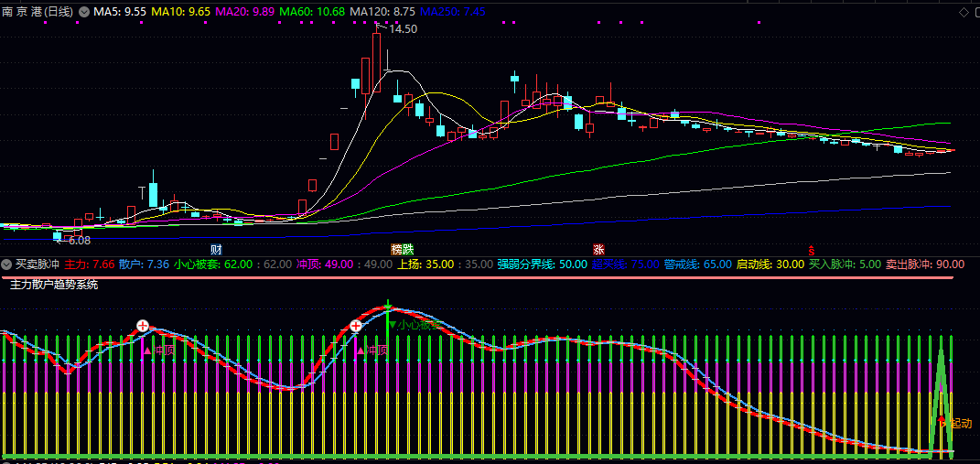This screenshot has height=464, width=980.
Task: Select the MA60 green average label
Action: pos(311,13)
